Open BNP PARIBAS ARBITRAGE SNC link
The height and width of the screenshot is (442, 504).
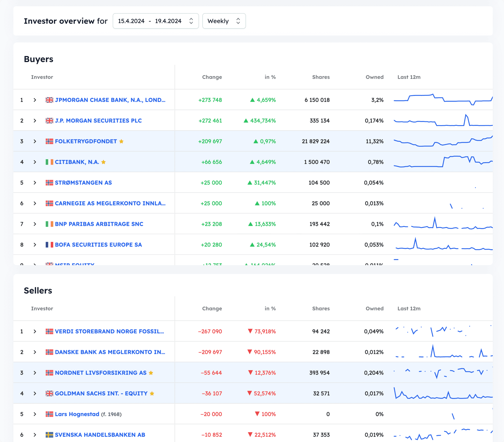point(99,224)
